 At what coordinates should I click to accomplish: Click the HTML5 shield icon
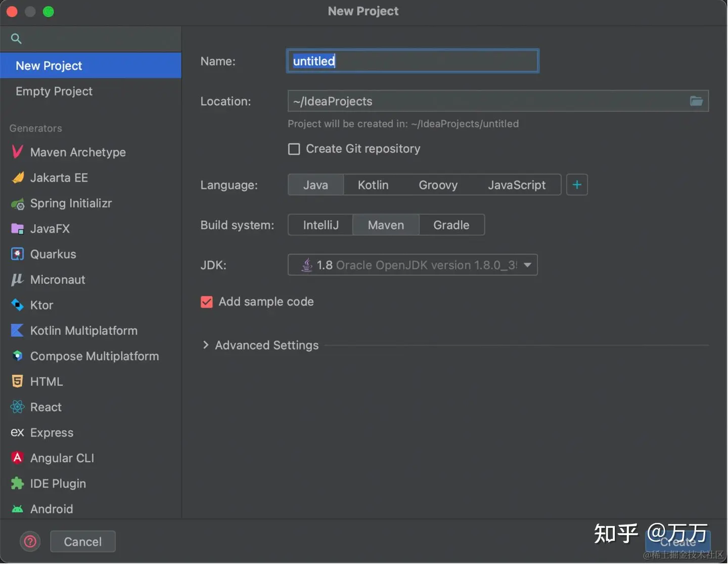point(18,381)
